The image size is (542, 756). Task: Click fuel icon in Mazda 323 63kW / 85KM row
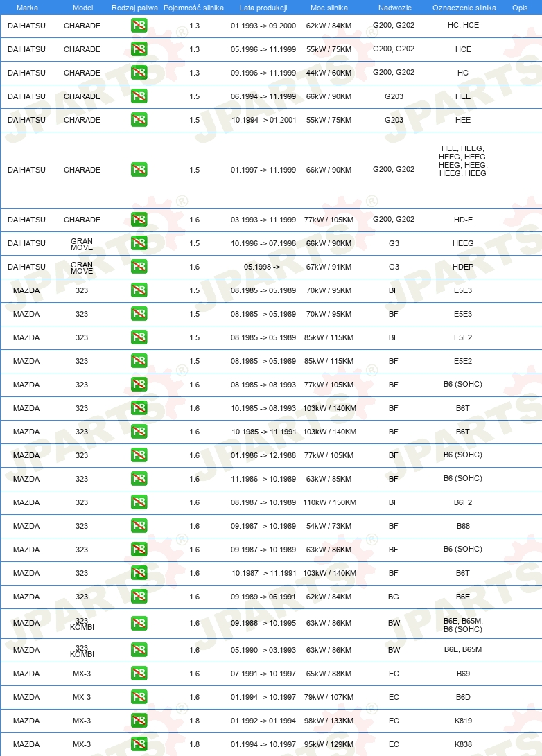(x=139, y=479)
